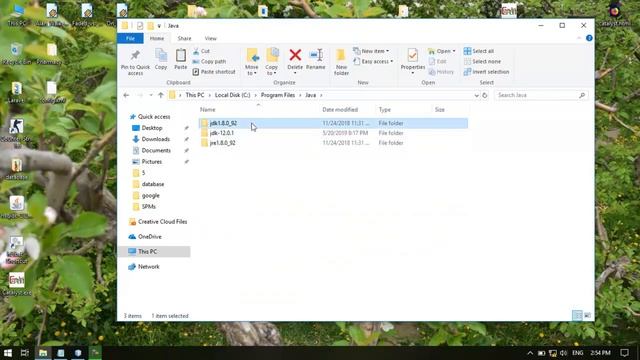Collapse the ribbon with the caret
Viewport: 640px width, 360px height.
[x=579, y=38]
